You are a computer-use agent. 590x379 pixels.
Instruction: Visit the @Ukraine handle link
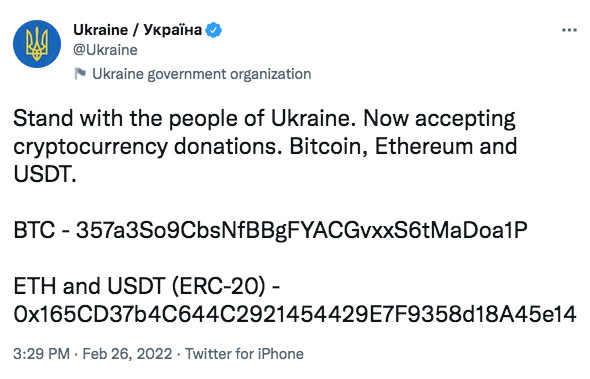pos(105,50)
